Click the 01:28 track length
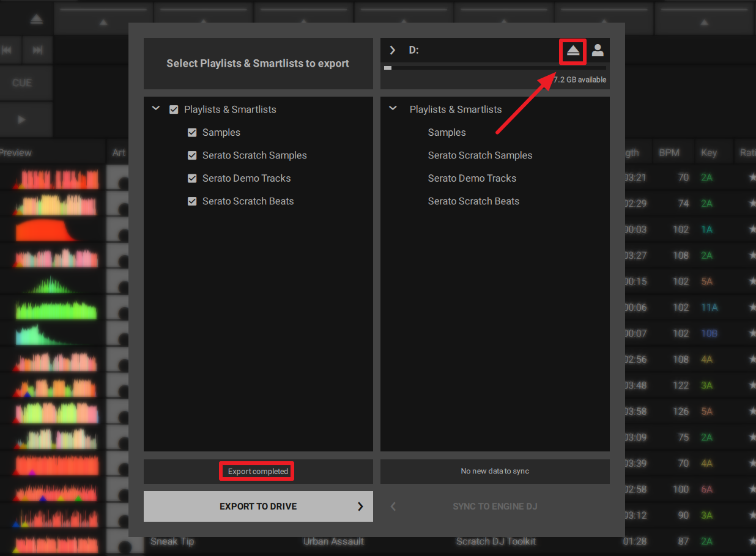 (636, 541)
